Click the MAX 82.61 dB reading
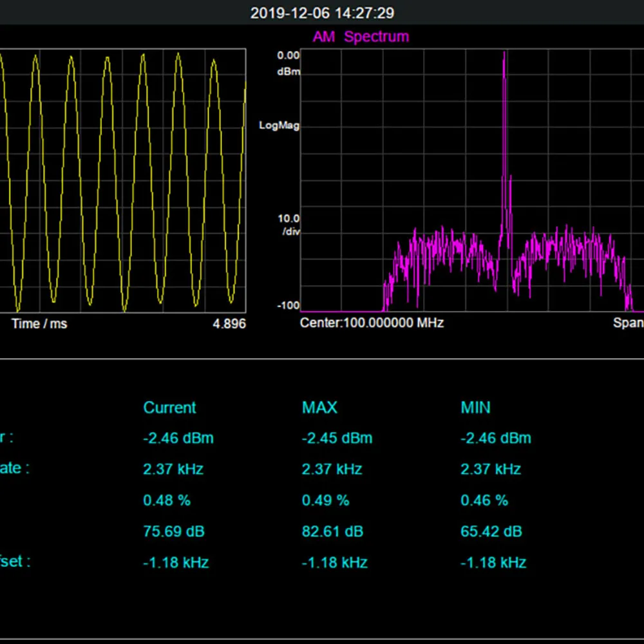This screenshot has height=644, width=644. click(x=332, y=531)
